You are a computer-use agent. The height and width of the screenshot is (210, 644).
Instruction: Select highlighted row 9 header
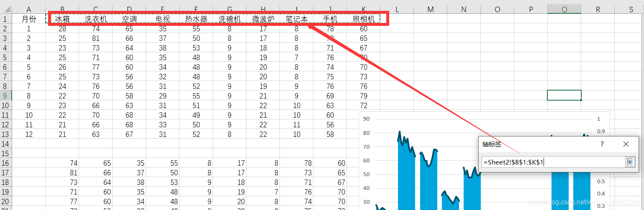click(6, 96)
